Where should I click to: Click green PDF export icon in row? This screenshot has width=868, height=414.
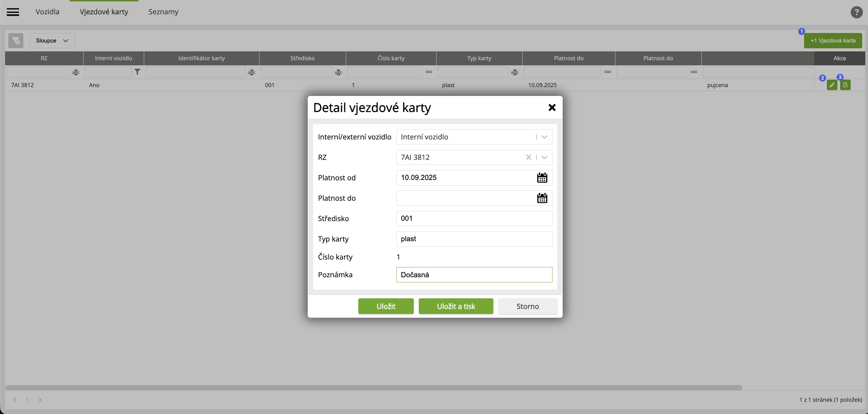coord(845,85)
